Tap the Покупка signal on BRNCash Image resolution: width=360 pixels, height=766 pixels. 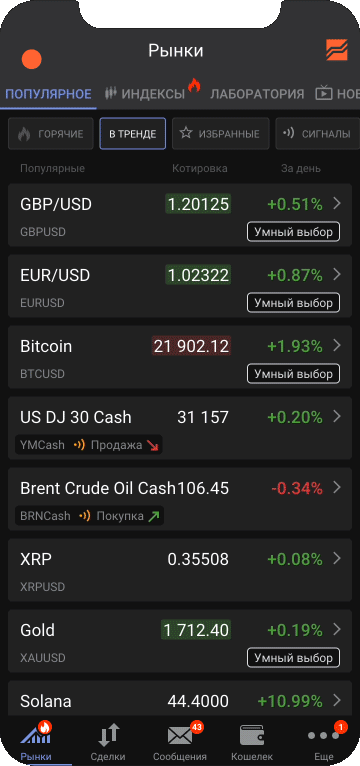coord(119,516)
